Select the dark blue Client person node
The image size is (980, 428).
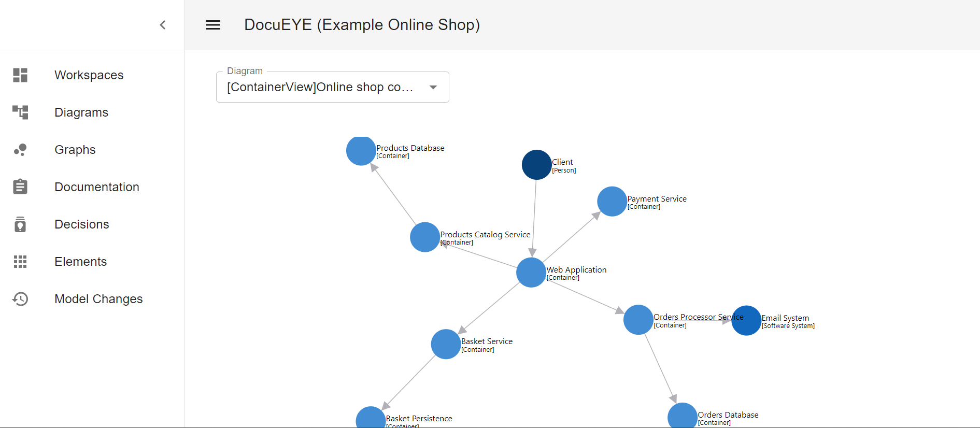(536, 165)
